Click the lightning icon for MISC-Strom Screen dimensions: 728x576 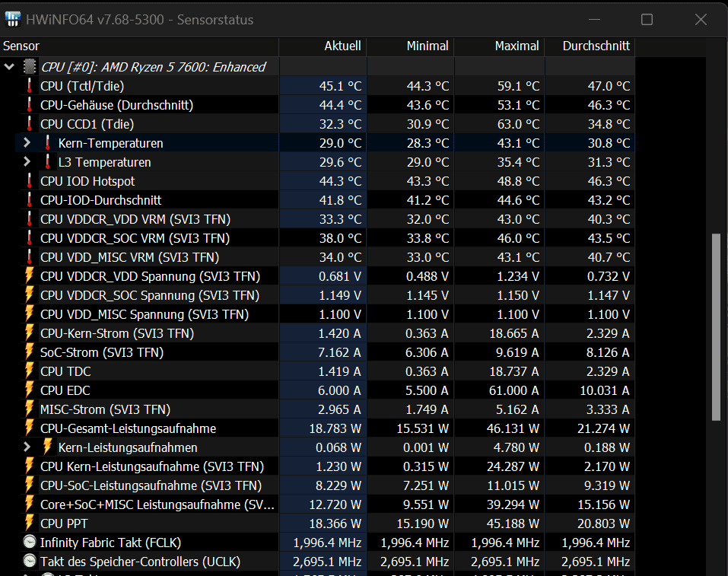point(30,409)
